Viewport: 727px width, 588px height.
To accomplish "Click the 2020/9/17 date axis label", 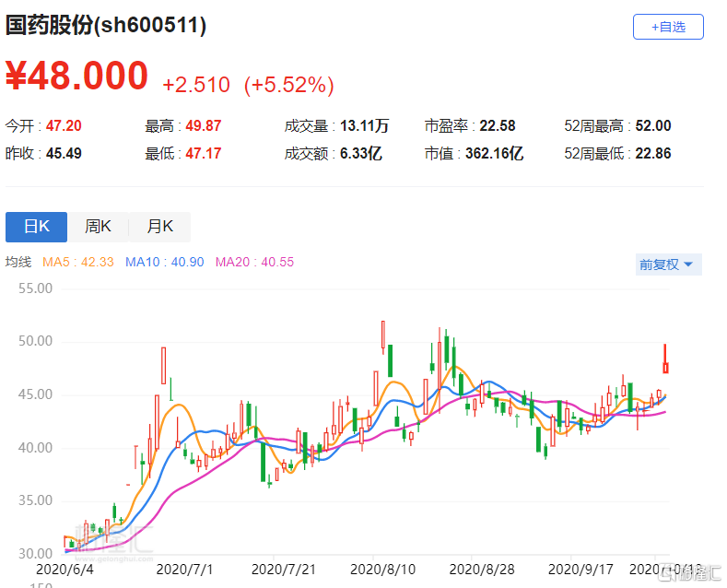I will click(x=580, y=570).
